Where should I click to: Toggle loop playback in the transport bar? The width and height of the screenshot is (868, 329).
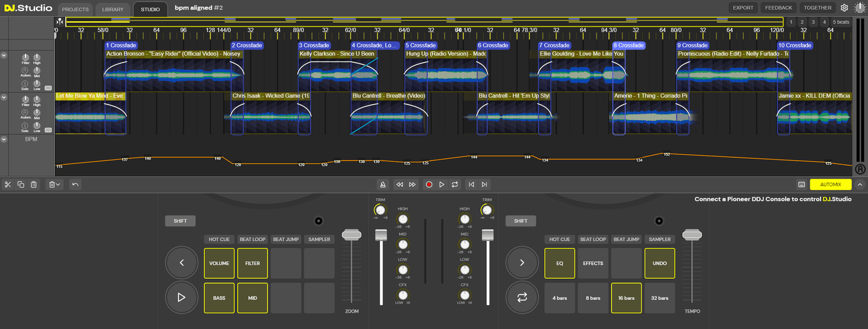pyautogui.click(x=455, y=184)
